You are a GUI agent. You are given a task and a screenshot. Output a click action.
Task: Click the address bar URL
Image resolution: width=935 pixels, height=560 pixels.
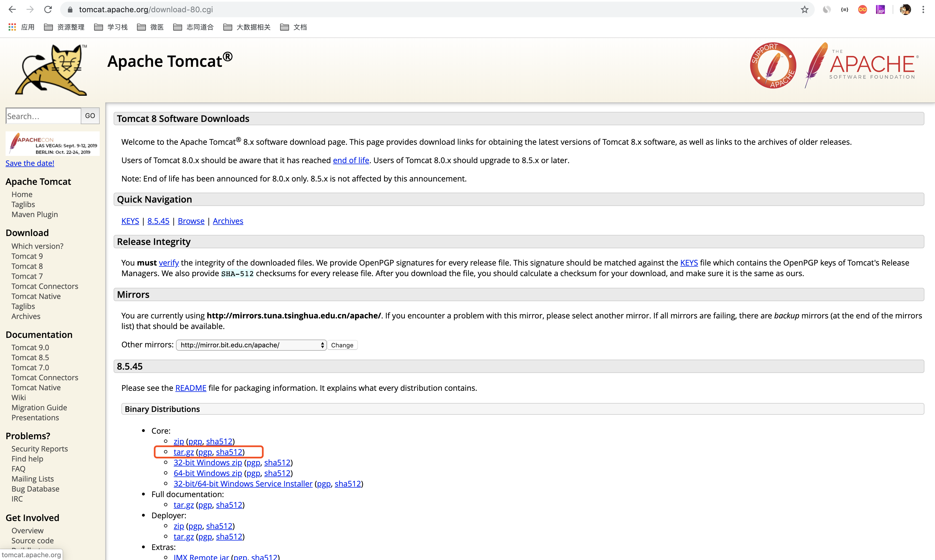coord(146,9)
